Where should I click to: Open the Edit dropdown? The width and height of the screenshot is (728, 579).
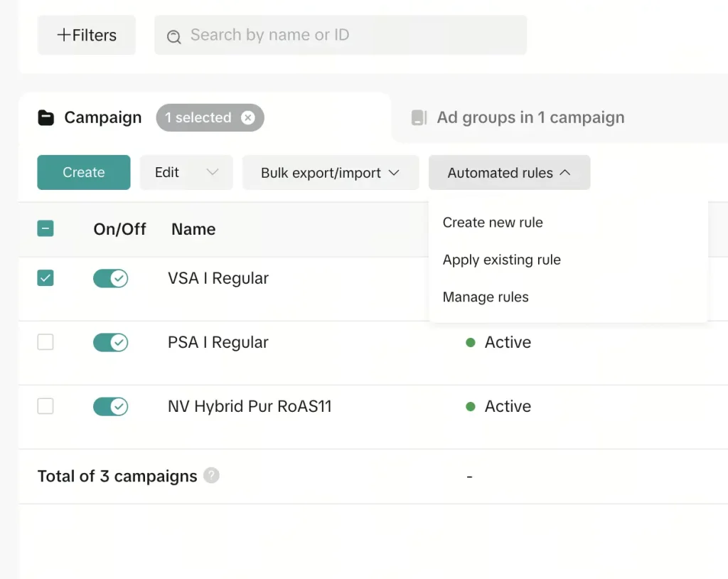(x=186, y=172)
